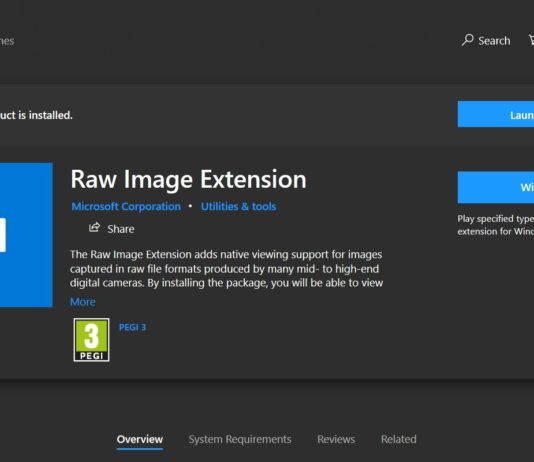Go to the Related tab
Image resolution: width=534 pixels, height=462 pixels.
(x=399, y=439)
